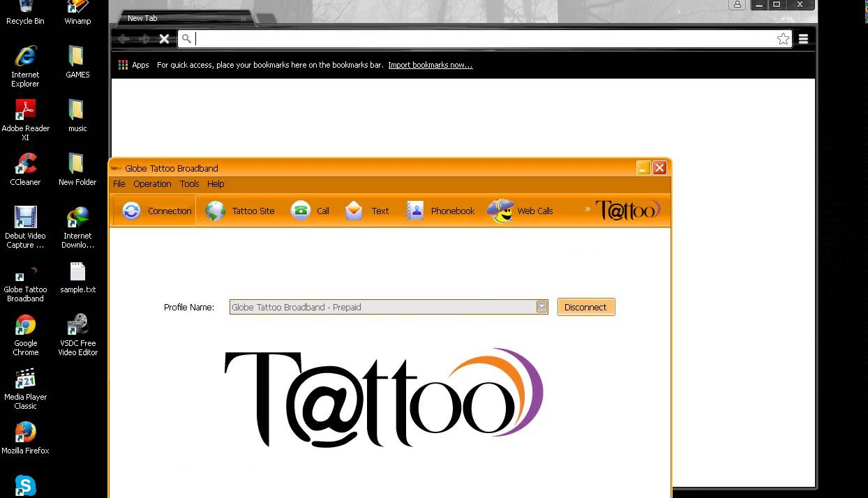
Task: Select the Skype desktop icon
Action: [x=25, y=485]
